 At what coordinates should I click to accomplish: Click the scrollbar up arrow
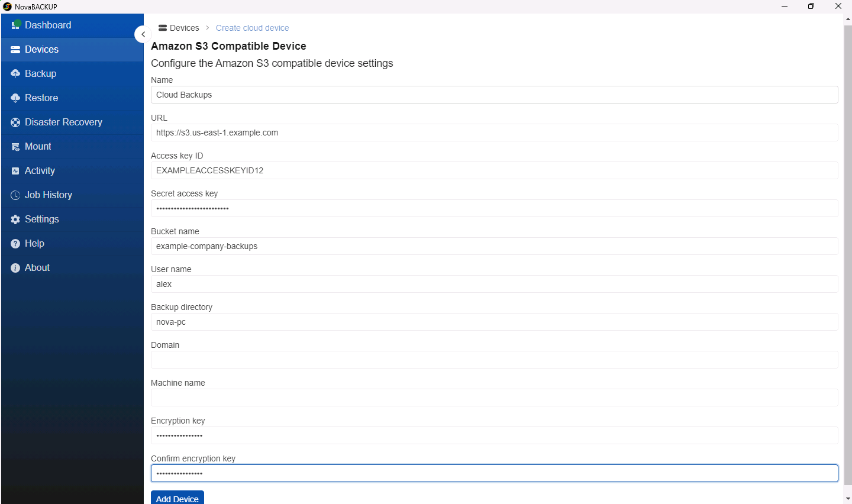[x=848, y=19]
